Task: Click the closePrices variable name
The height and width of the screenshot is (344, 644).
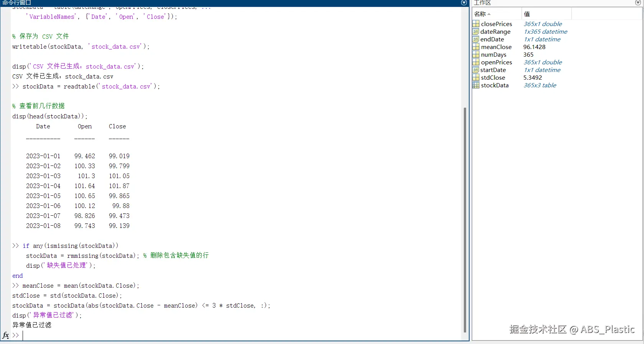Action: point(496,24)
